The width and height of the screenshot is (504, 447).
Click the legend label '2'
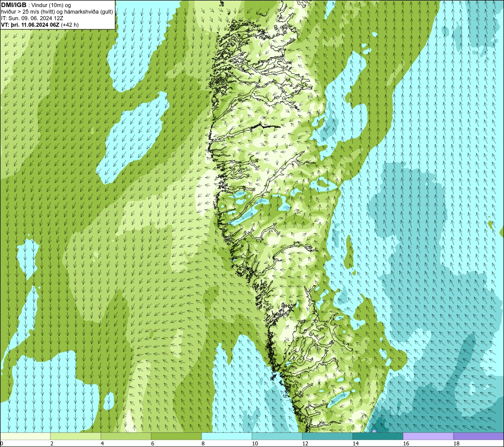[x=52, y=444]
